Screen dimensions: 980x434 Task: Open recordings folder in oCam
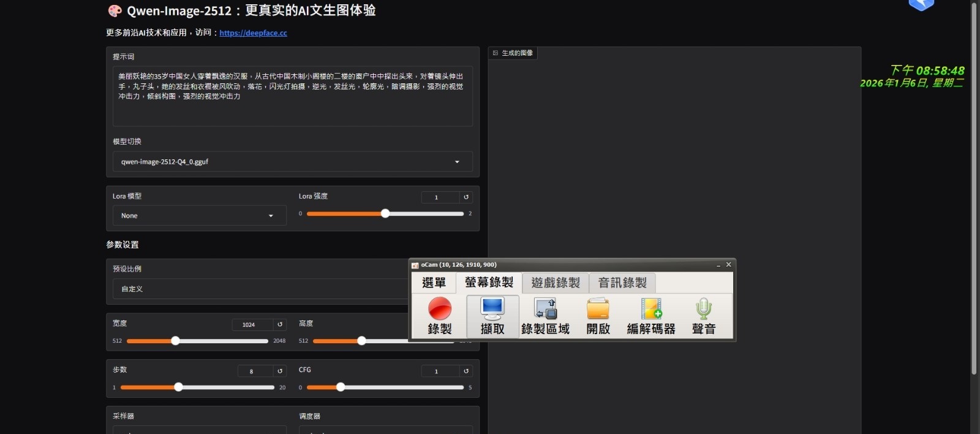(598, 309)
